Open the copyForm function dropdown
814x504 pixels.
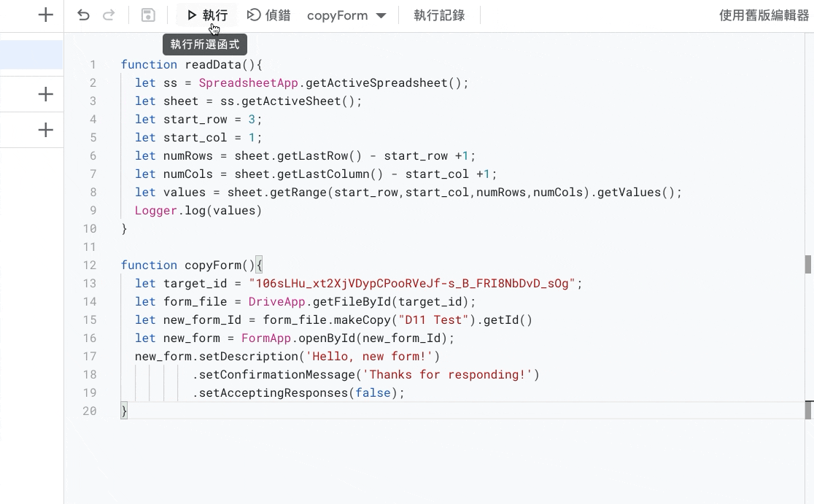click(x=346, y=15)
